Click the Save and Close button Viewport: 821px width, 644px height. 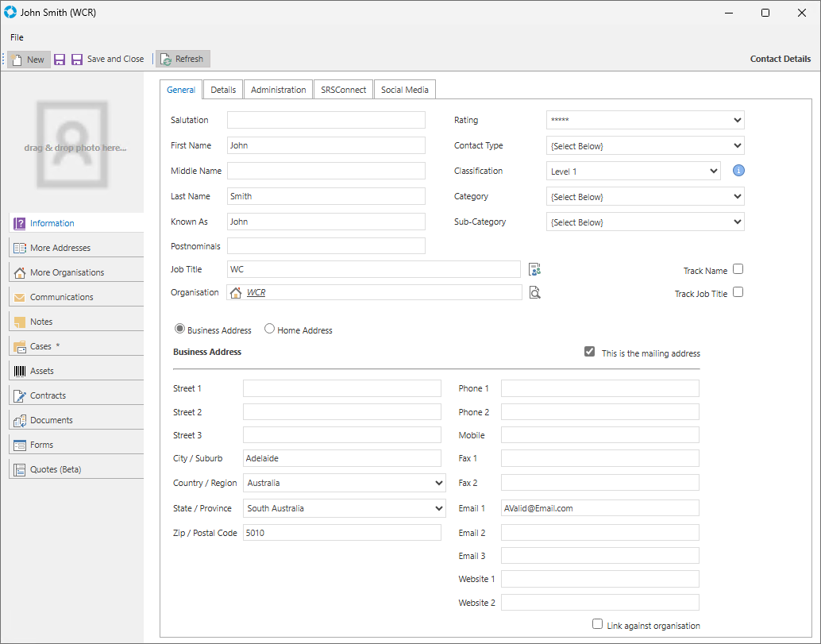tap(108, 60)
